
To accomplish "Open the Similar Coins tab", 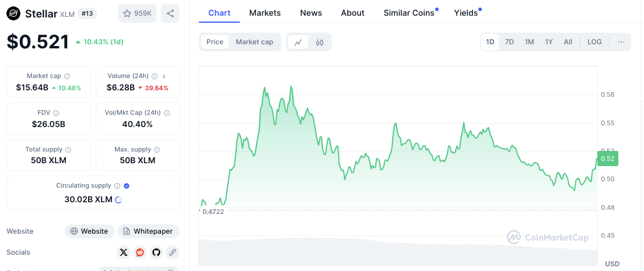I will click(409, 13).
